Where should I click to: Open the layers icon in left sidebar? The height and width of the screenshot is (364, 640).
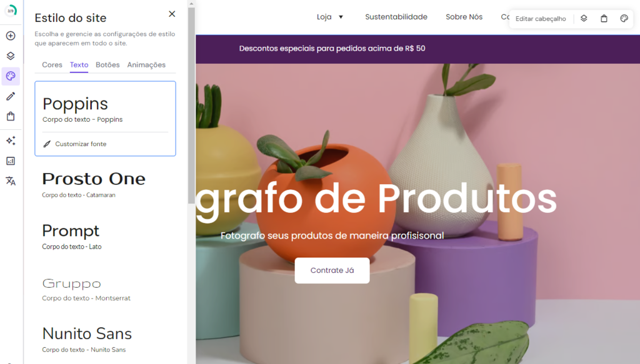[11, 56]
